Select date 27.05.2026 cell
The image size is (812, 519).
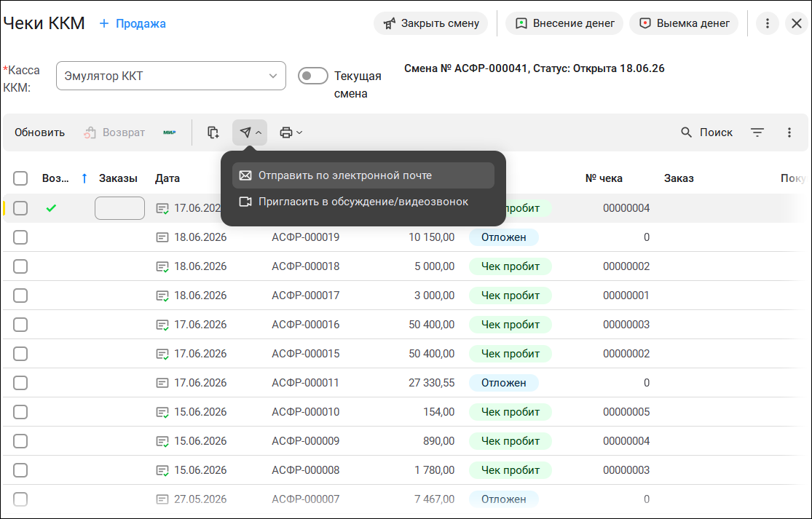200,499
